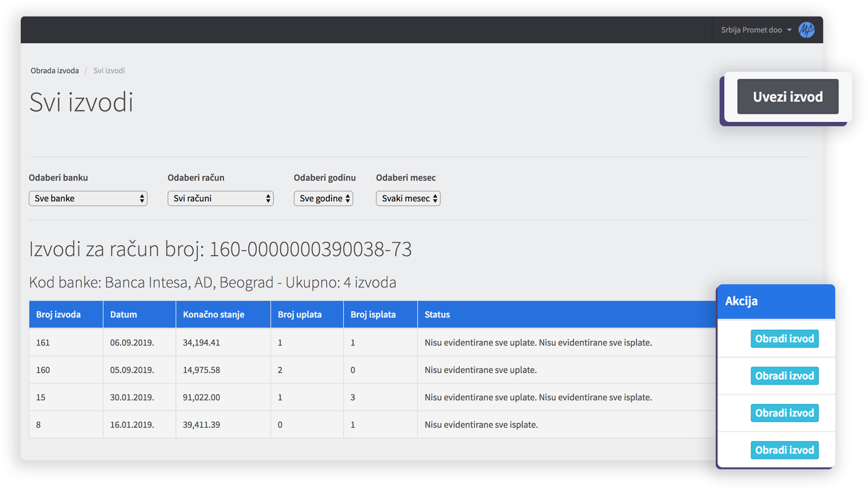The width and height of the screenshot is (868, 490).
Task: Click the Broj isplata column header
Action: [x=373, y=315]
